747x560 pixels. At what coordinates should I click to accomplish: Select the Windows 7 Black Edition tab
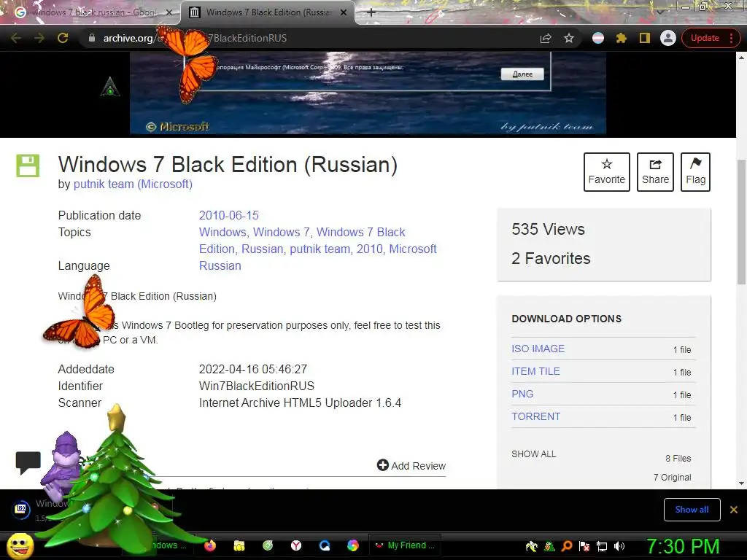point(267,12)
